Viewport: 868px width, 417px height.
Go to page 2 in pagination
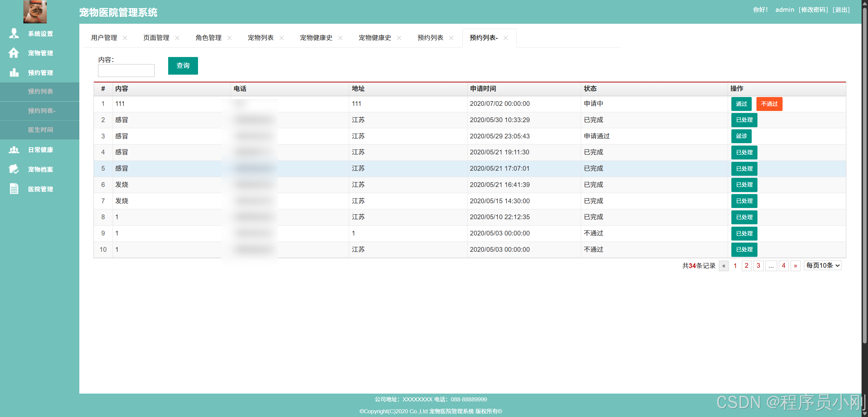pos(746,265)
